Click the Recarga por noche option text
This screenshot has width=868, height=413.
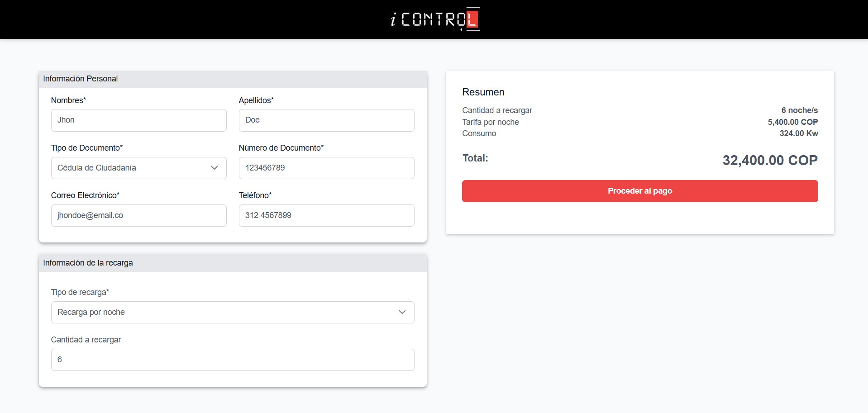(x=91, y=312)
